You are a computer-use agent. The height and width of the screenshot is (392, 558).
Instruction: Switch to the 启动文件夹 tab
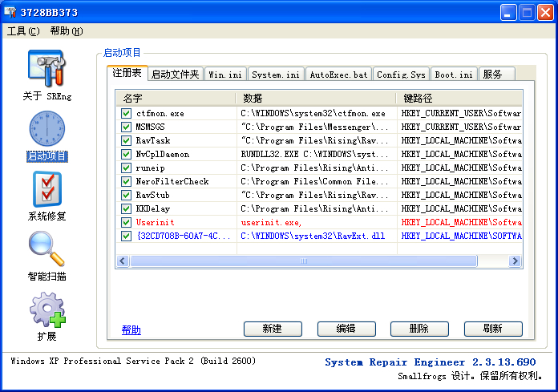coord(176,75)
